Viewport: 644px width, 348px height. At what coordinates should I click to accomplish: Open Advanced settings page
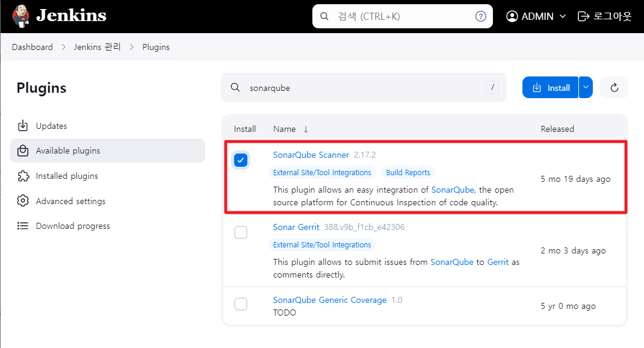coord(107,201)
